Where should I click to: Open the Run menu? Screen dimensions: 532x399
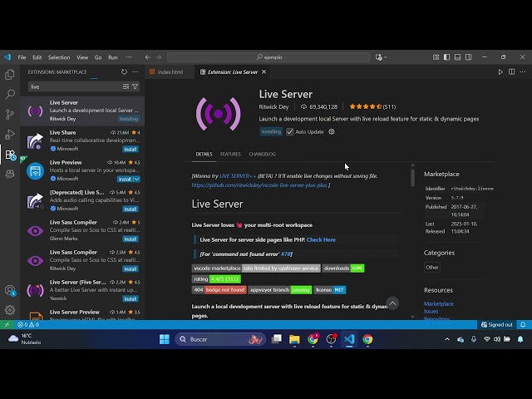point(113,57)
